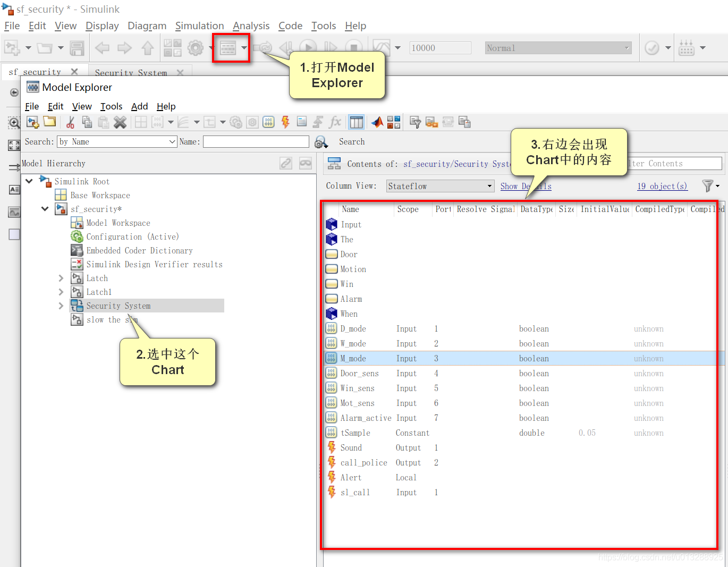Image resolution: width=728 pixels, height=567 pixels.
Task: Click the Stop simulation button
Action: coord(354,48)
